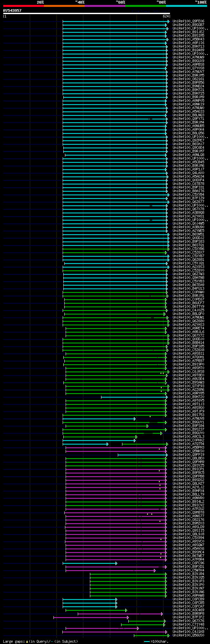
Task: Open hit UniRef100_C4J0Z5
Action: [x=188, y=310]
